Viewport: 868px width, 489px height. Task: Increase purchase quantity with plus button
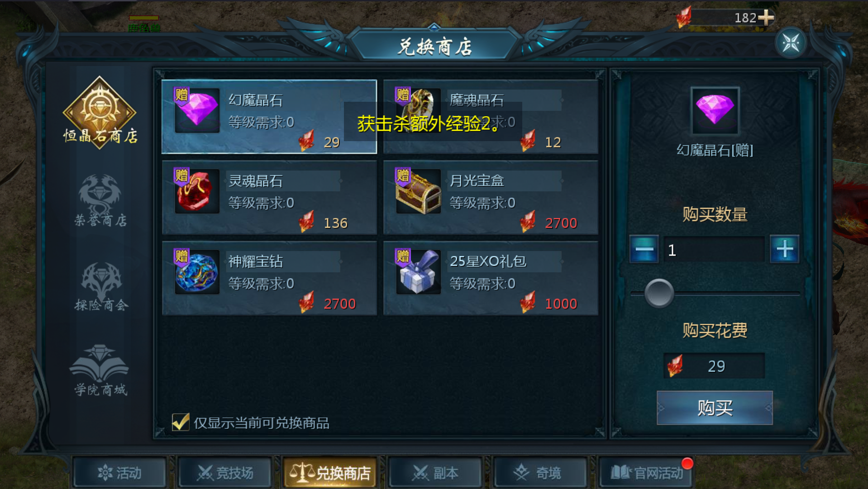point(785,249)
